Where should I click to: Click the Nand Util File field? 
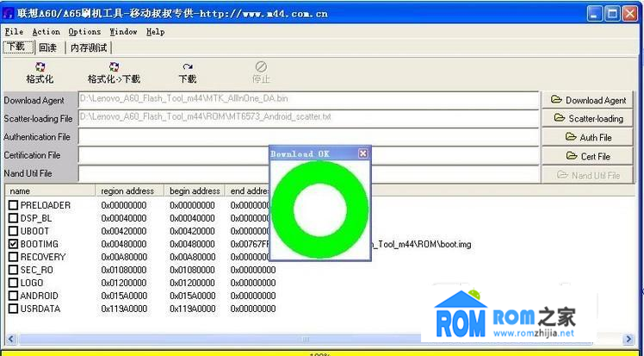308,173
